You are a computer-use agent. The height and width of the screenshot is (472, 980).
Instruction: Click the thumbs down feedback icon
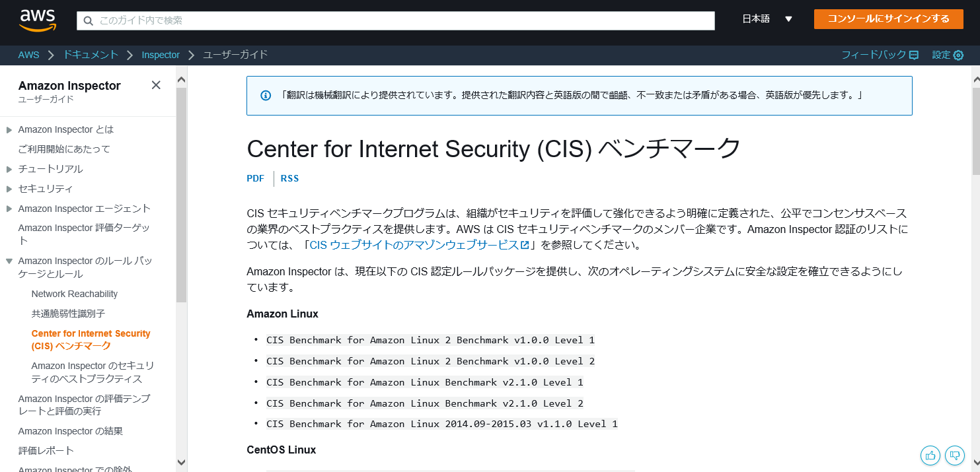point(954,455)
